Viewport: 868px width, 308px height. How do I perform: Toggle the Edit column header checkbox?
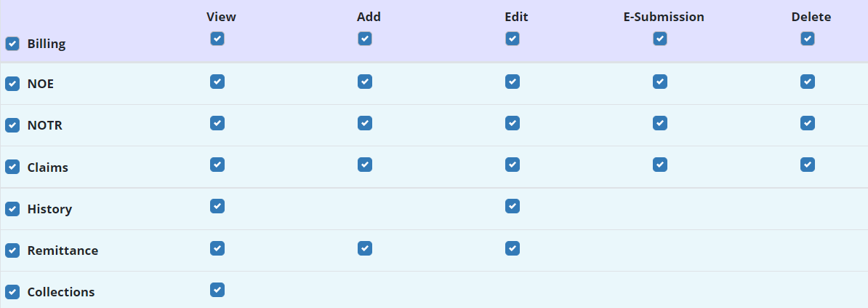513,39
